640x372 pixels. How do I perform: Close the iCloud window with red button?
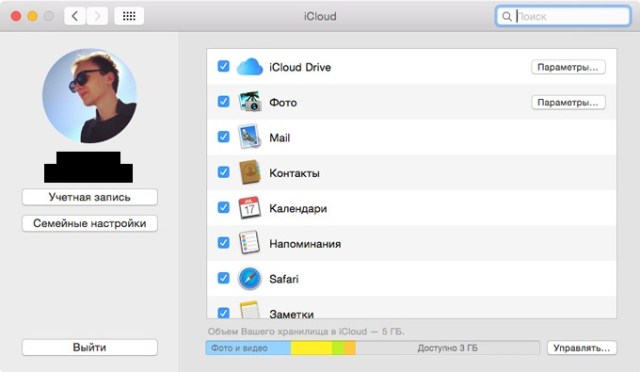(x=16, y=16)
